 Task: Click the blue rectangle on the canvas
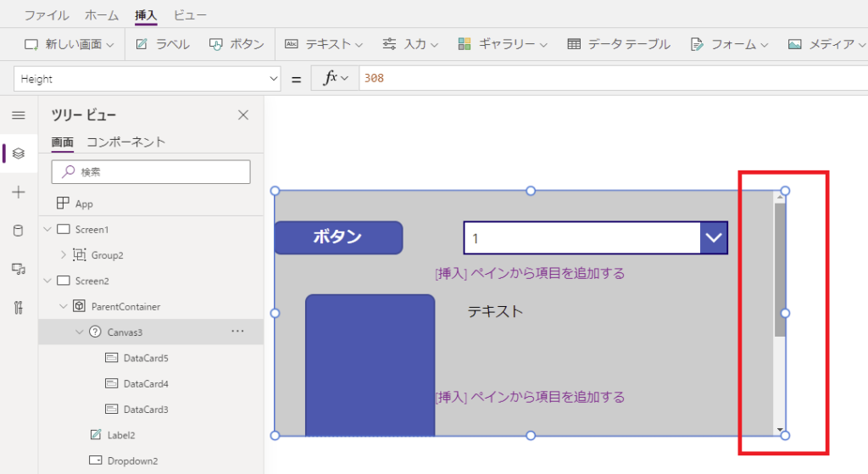[370, 365]
